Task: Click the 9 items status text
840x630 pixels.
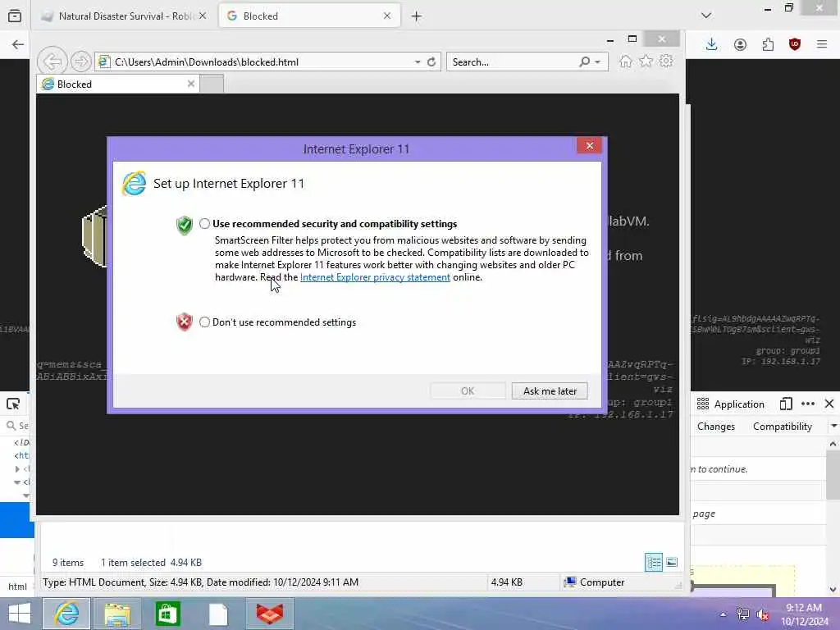Action: point(68,563)
